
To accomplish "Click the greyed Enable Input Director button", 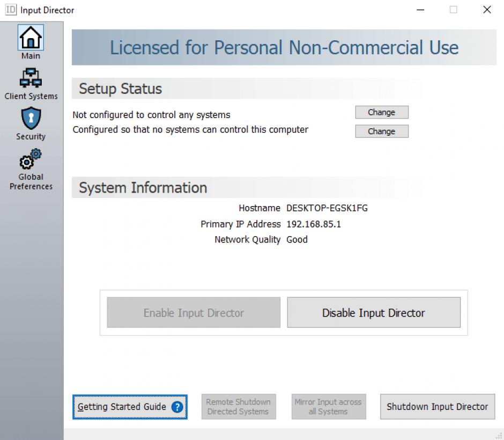I will pos(194,312).
